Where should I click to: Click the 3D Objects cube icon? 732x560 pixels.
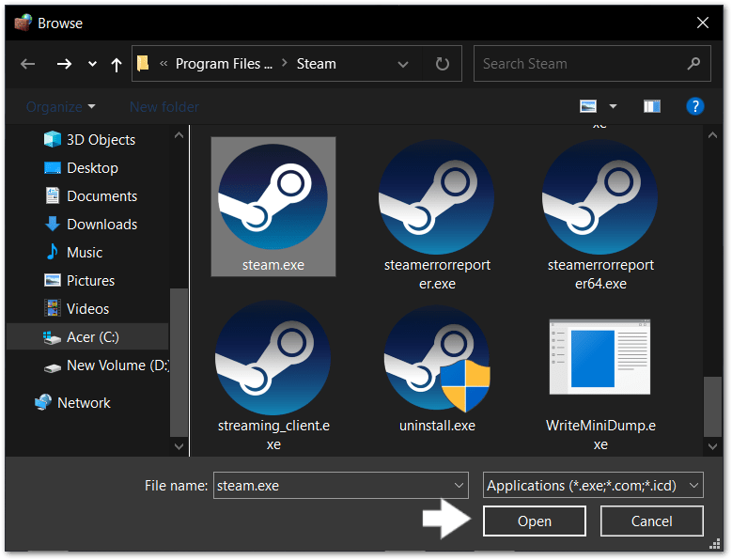pos(53,139)
